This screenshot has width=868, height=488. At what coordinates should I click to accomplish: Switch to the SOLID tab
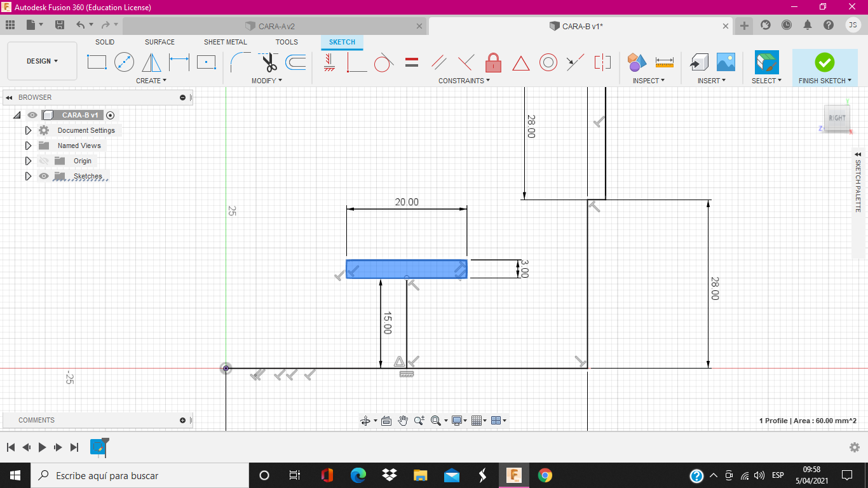(x=105, y=42)
